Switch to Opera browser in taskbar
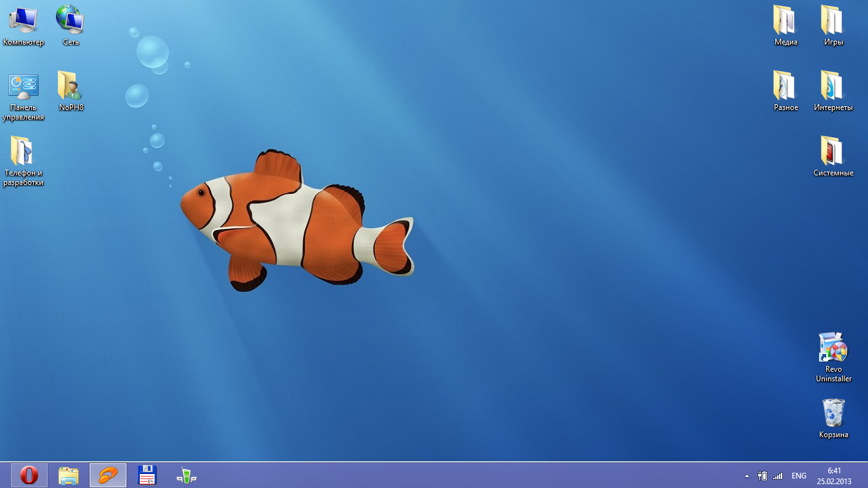This screenshot has width=868, height=488. (29, 475)
